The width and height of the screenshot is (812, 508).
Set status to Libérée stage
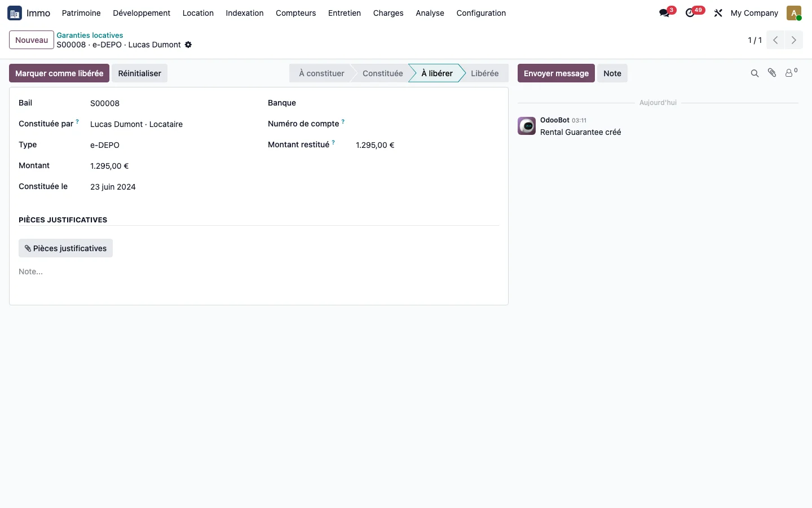[x=484, y=73]
